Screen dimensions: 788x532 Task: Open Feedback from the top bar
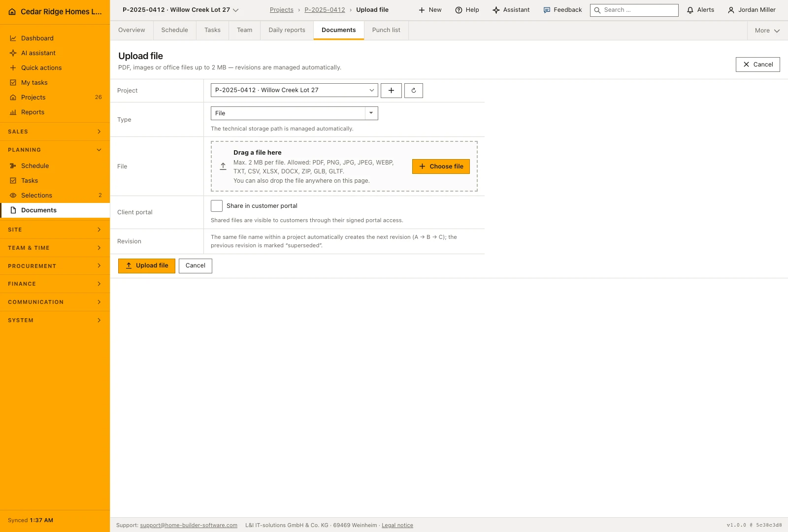(x=562, y=10)
